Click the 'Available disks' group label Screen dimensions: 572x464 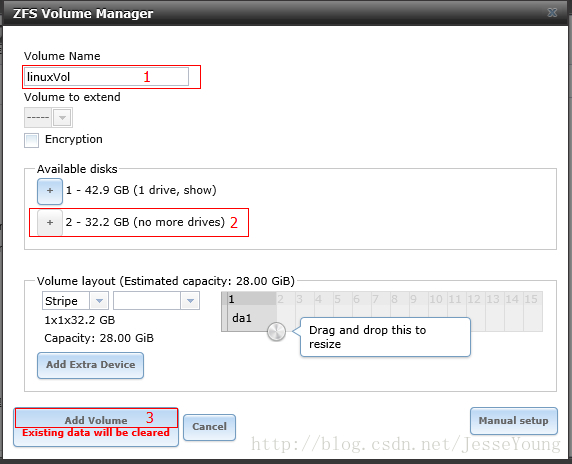(77, 169)
